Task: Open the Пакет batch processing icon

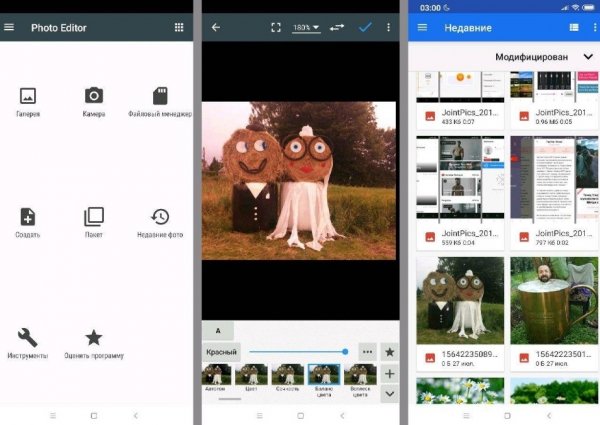Action: click(94, 223)
